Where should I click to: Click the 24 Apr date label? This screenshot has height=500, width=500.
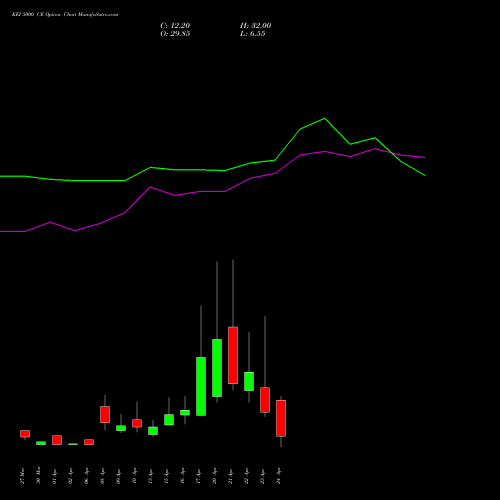[279, 476]
